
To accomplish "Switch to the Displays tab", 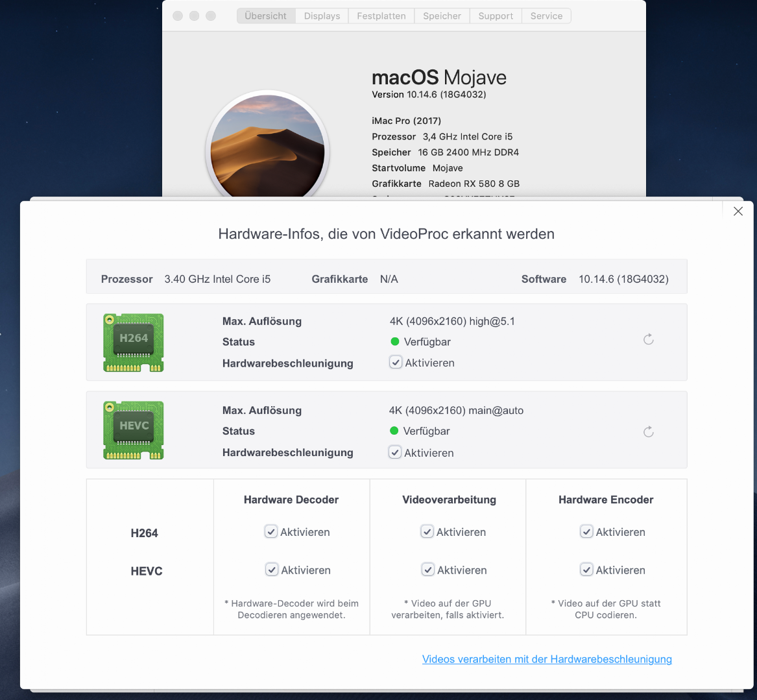I will (322, 16).
